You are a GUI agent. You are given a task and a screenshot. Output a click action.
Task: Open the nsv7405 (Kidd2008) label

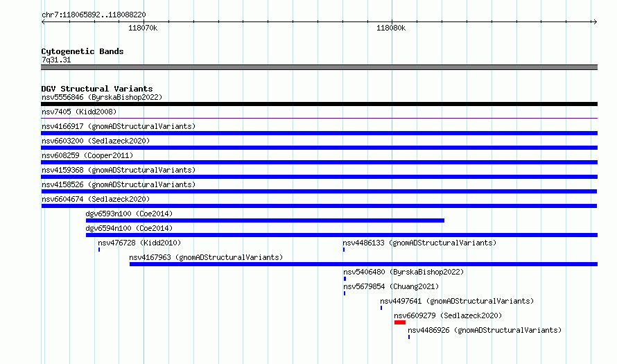click(x=79, y=112)
